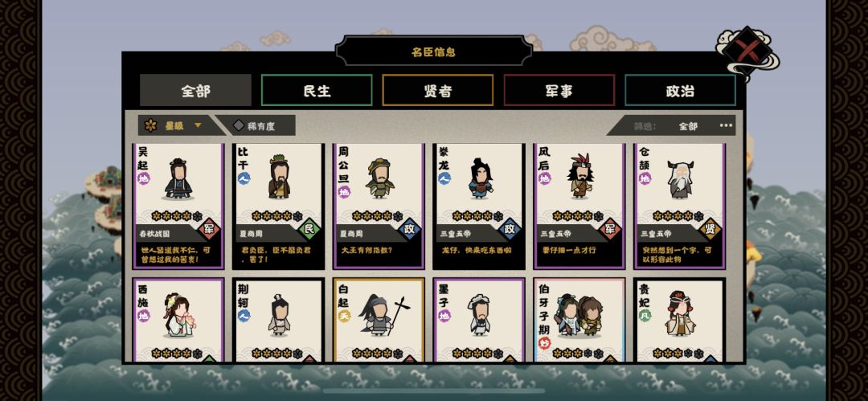This screenshot has width=868, height=401.
Task: Switch to the 民生 tab
Action: (x=317, y=90)
